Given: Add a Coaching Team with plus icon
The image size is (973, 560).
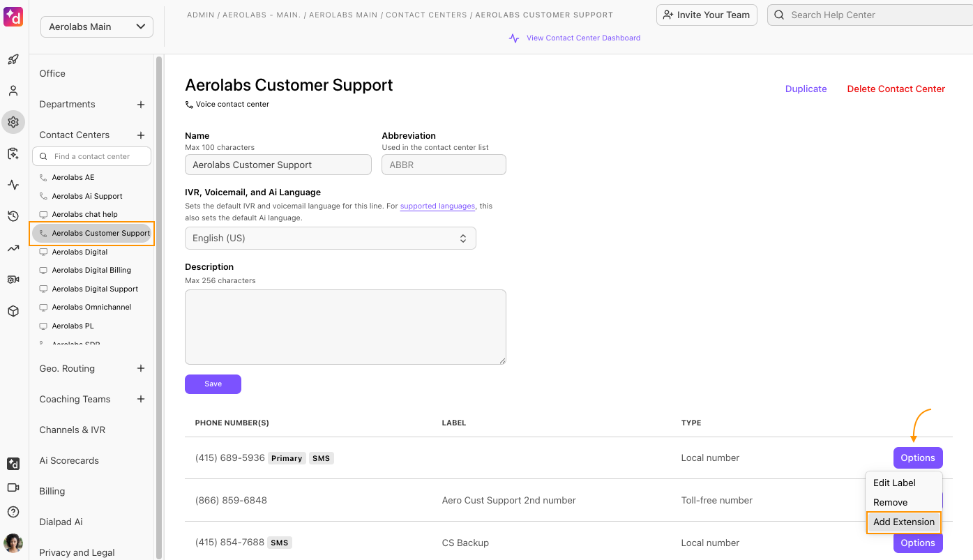Looking at the screenshot, I should coord(141,399).
